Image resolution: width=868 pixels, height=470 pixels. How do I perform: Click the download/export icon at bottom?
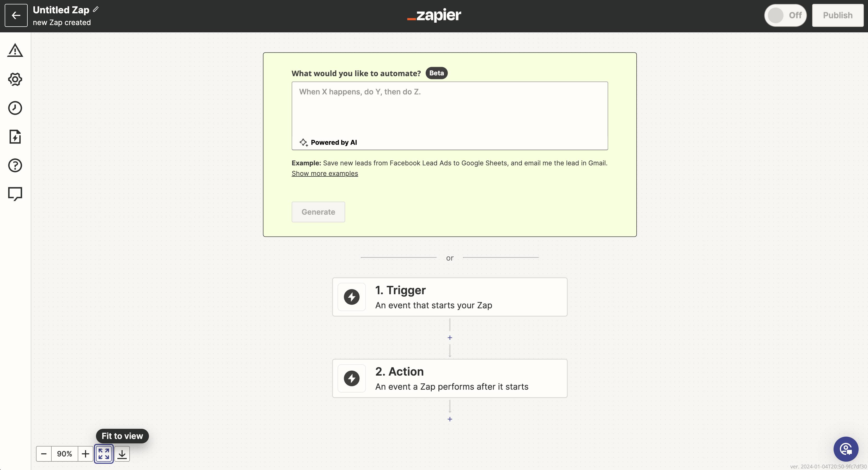(x=122, y=454)
